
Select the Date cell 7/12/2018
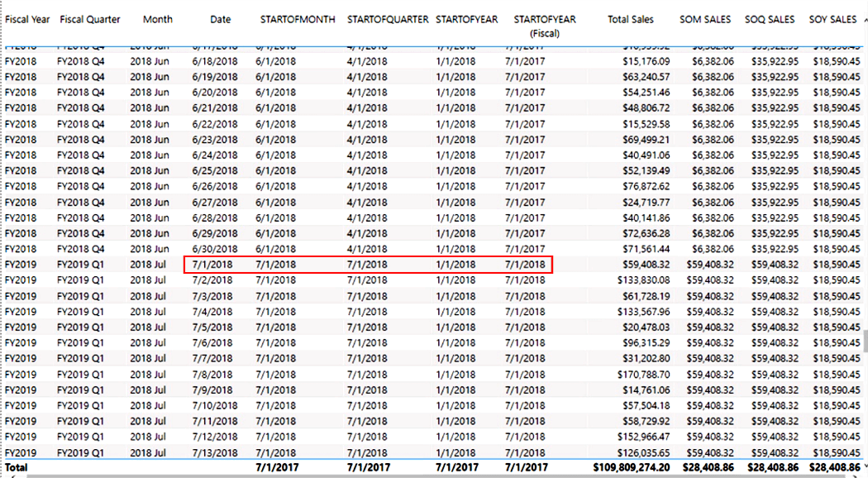(215, 437)
